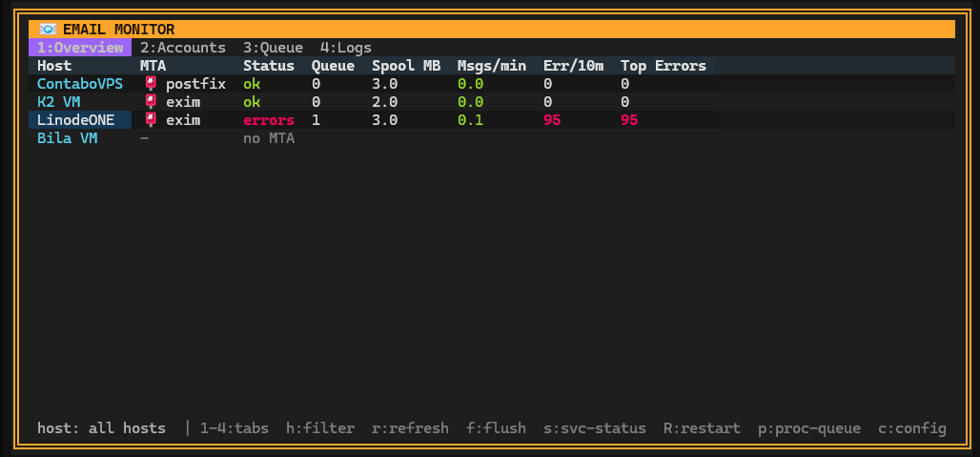The image size is (980, 457).
Task: Click the envelope icon beside EMAIL MONITOR
Action: pos(48,30)
